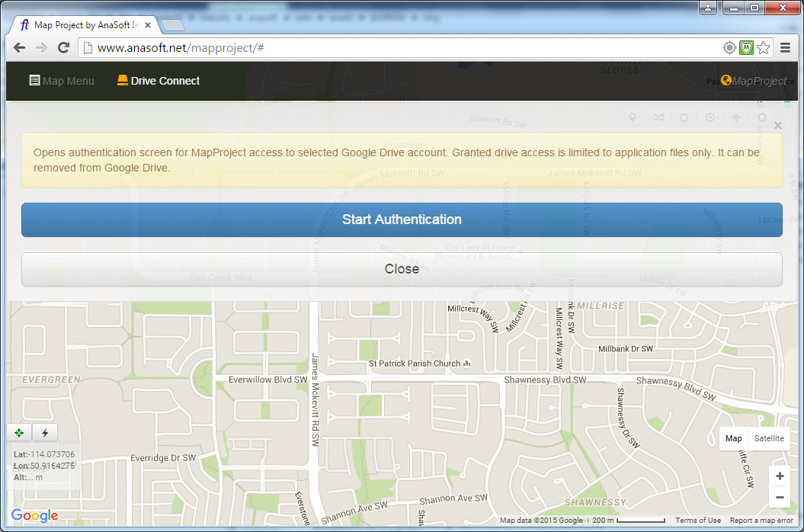Select the shuffle route drawing tool
This screenshot has height=532, width=804.
[x=659, y=117]
